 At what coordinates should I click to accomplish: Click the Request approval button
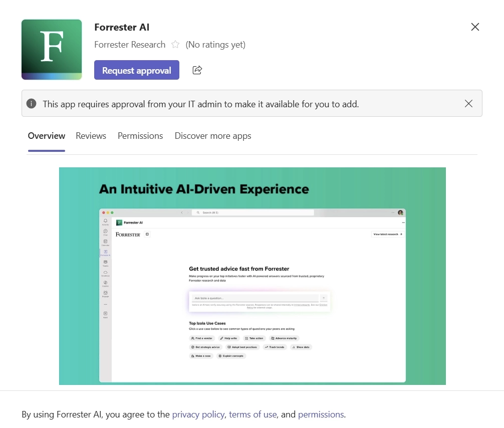[x=136, y=71]
